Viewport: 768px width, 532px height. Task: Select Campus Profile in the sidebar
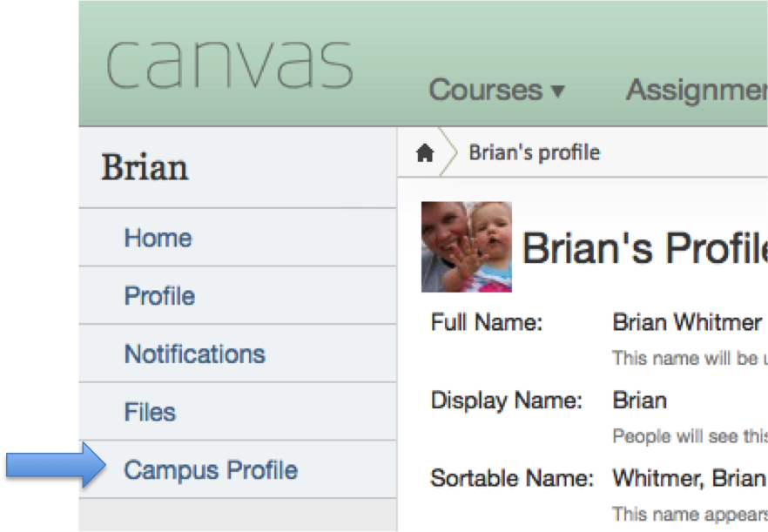(211, 470)
